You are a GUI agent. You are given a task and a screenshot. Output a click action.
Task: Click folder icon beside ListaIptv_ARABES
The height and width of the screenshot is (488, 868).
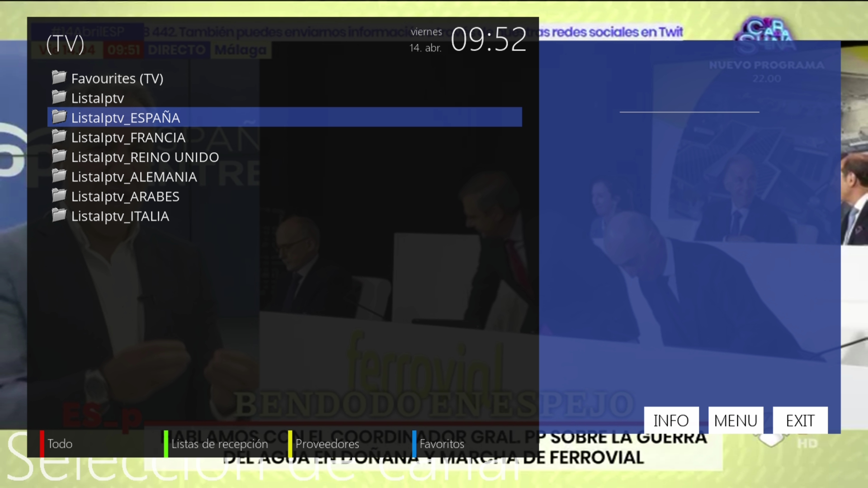[x=59, y=196]
